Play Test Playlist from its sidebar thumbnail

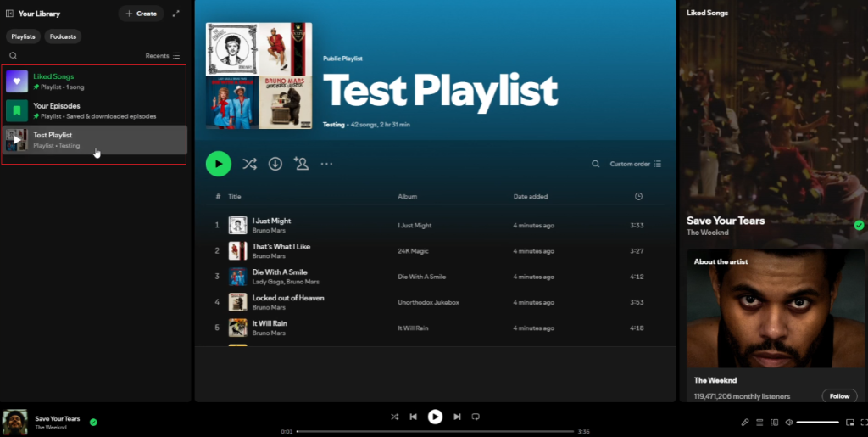17,140
